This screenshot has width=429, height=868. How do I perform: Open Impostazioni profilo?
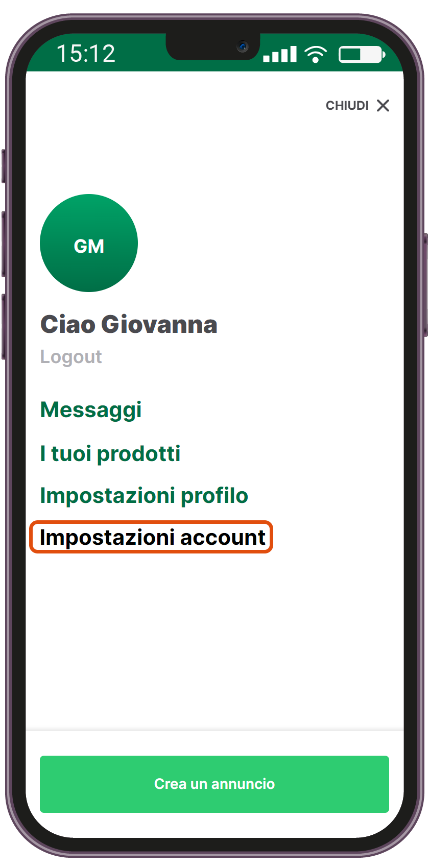tap(144, 496)
